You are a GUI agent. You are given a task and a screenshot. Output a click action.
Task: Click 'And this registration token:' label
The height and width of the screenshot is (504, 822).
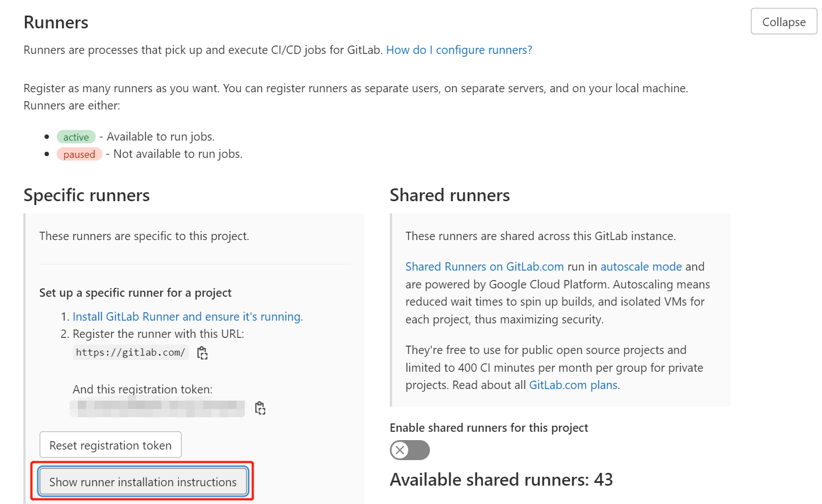click(143, 390)
